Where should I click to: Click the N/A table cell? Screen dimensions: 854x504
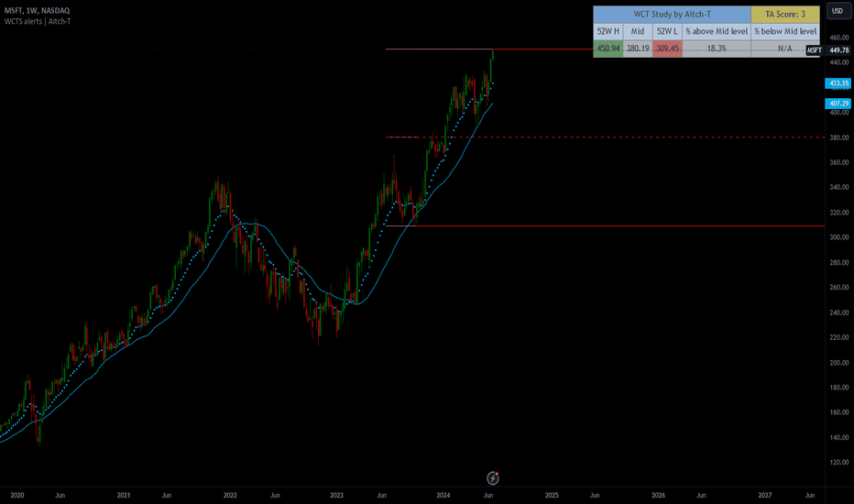pyautogui.click(x=785, y=49)
